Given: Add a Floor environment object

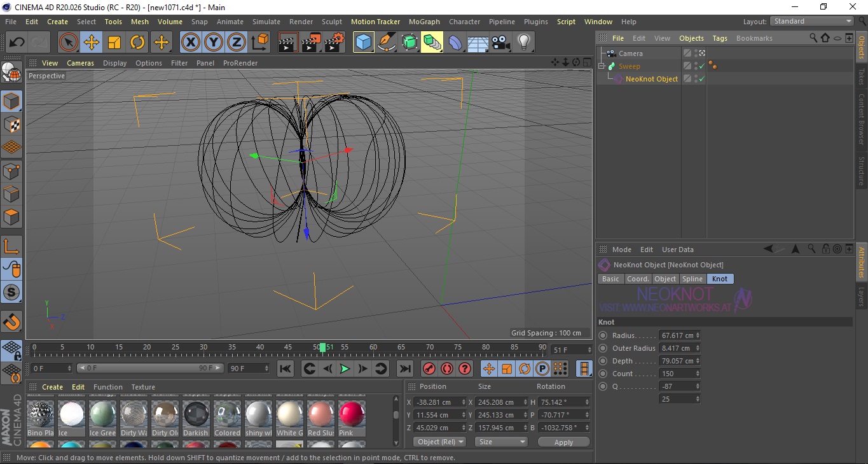Looking at the screenshot, I should tap(478, 43).
